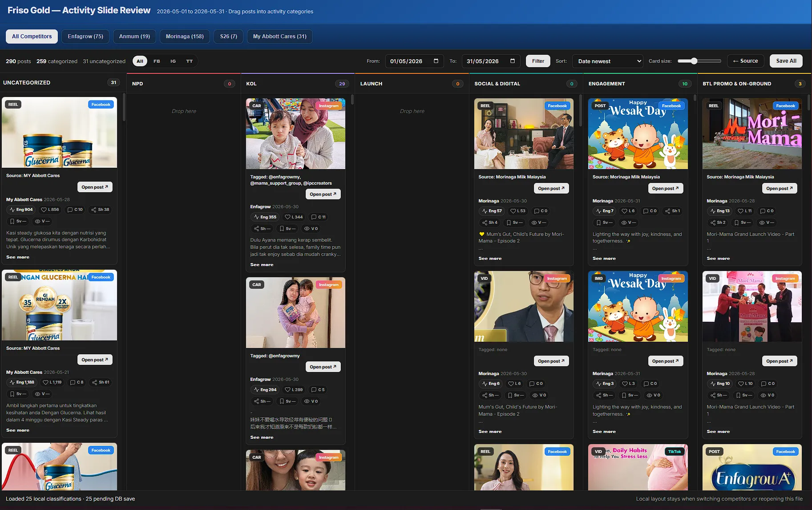Viewport: 812px width, 510px height.
Task: Switch to Enfagrow (75) tab
Action: 85,36
